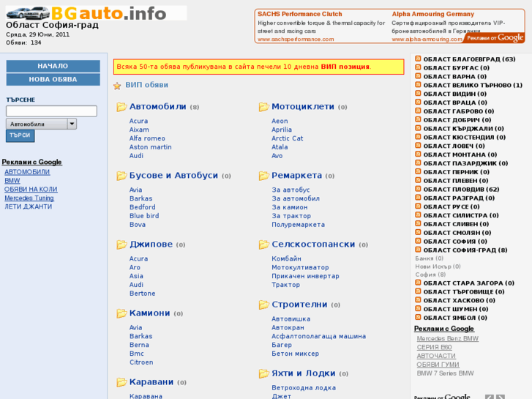The image size is (532, 399).
Task: Click the RSS icon for Област Благоевград
Action: 418,59
